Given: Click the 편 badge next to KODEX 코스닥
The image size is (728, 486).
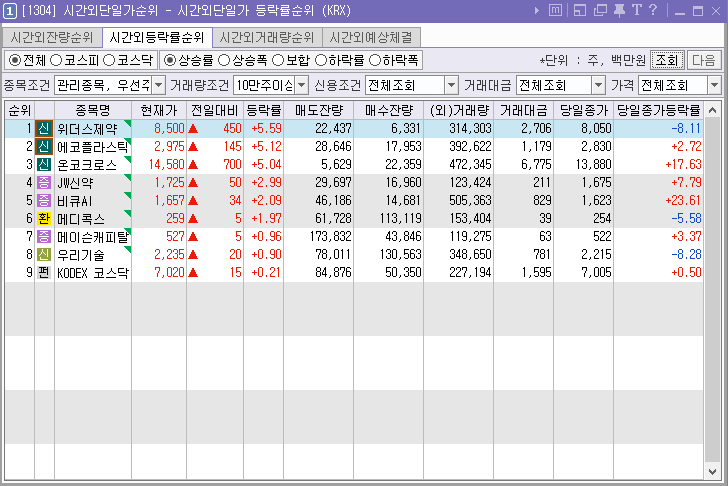Looking at the screenshot, I should (x=44, y=272).
